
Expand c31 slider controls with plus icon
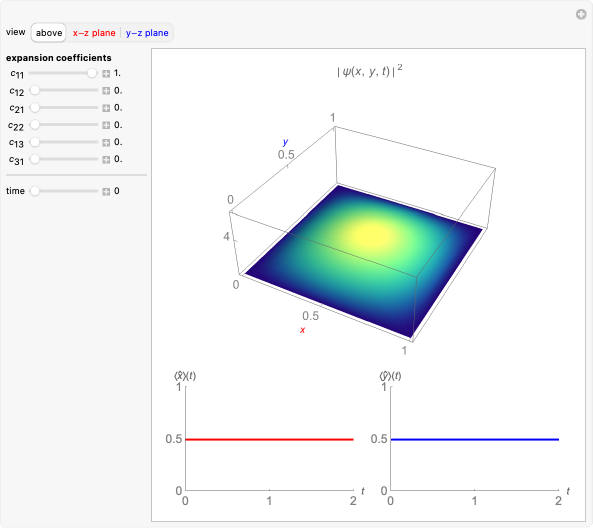click(x=106, y=160)
